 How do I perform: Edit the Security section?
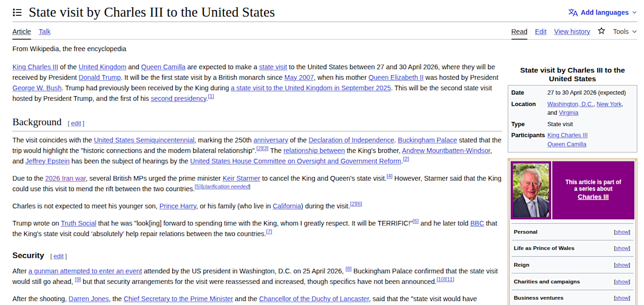[58, 256]
